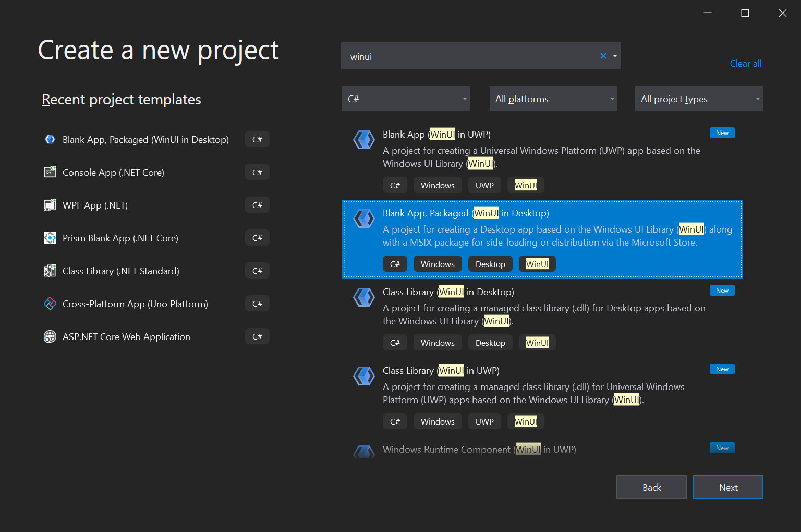Click the Recent project templates heading
801x532 pixels.
(122, 99)
